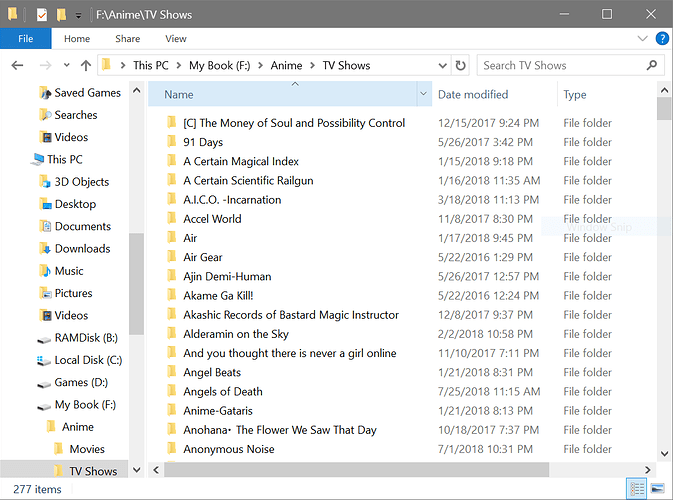The height and width of the screenshot is (500, 673).
Task: Select the A.I.C.O. -Incarnation folder icon
Action: tap(172, 199)
